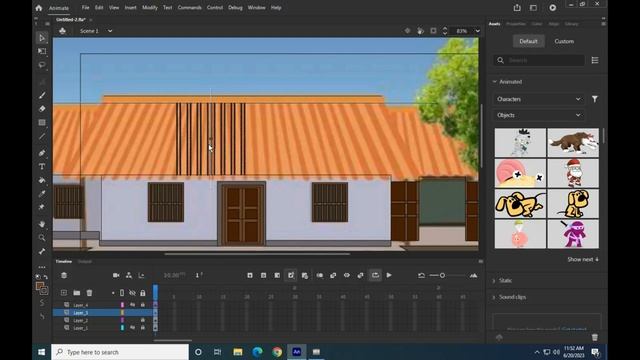Screen dimensions: 640x360
Task: Toggle Lock All Layers header icon
Action: point(143,293)
